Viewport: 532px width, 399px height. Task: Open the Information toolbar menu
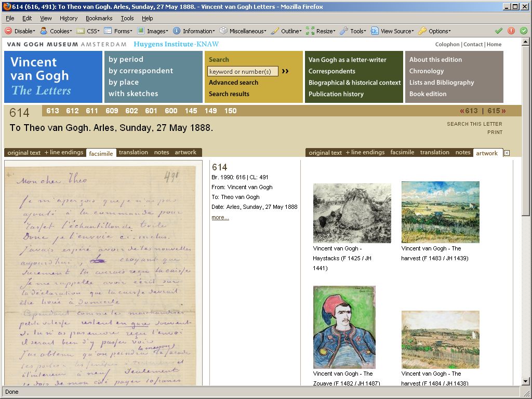coord(198,31)
